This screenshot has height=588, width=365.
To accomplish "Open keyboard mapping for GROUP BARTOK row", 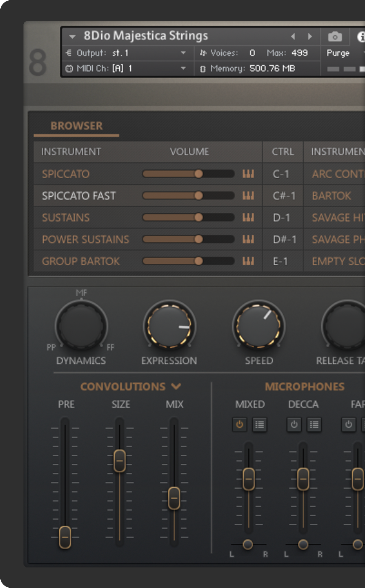I will coord(248,261).
